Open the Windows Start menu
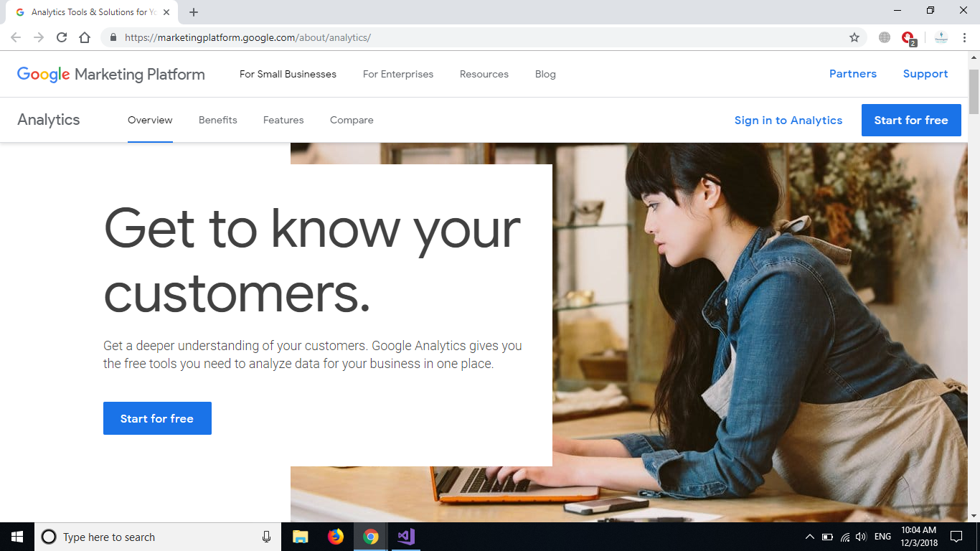980x551 pixels. coord(17,537)
